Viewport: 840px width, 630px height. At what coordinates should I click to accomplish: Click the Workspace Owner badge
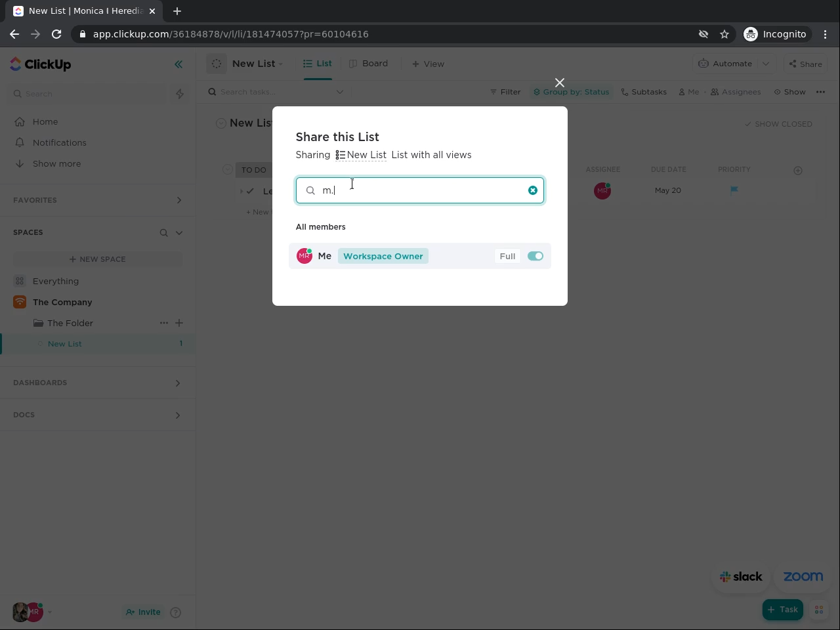pyautogui.click(x=383, y=256)
